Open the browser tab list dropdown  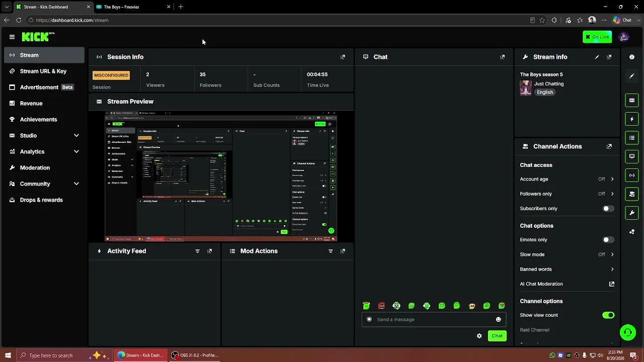pyautogui.click(x=7, y=7)
